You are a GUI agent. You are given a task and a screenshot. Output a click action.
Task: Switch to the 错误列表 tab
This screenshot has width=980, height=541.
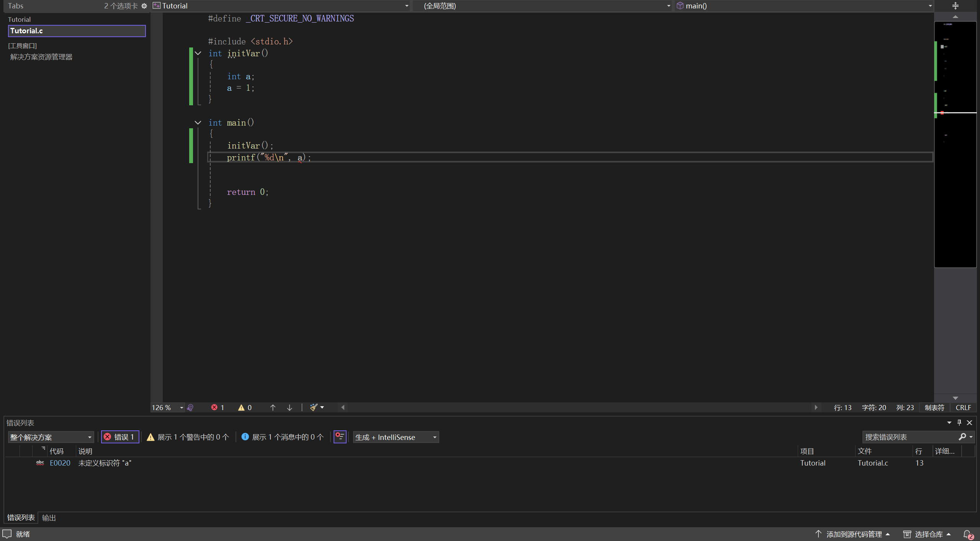21,518
